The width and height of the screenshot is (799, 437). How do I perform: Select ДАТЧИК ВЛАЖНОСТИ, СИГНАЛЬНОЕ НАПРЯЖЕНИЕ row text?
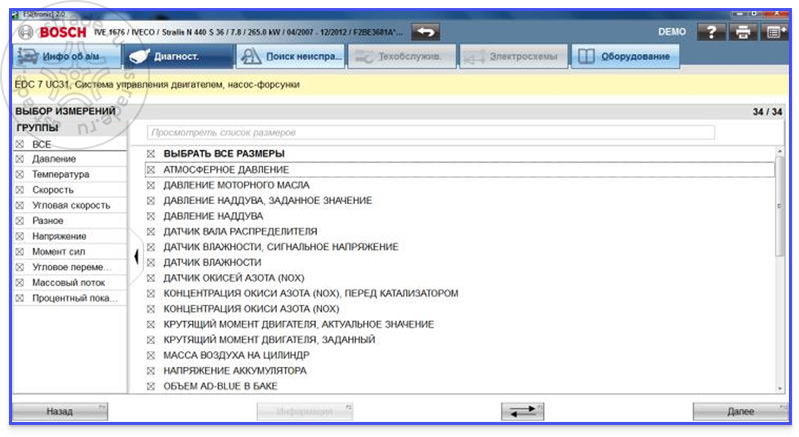tap(281, 247)
